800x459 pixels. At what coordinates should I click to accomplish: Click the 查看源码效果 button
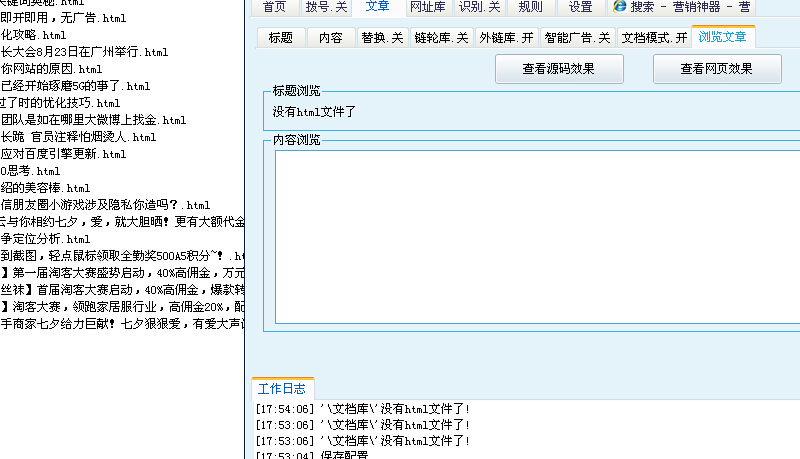(559, 69)
